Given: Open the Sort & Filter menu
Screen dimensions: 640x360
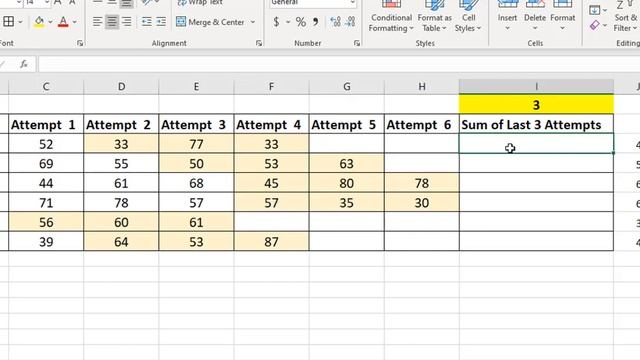Looking at the screenshot, I should click(625, 16).
